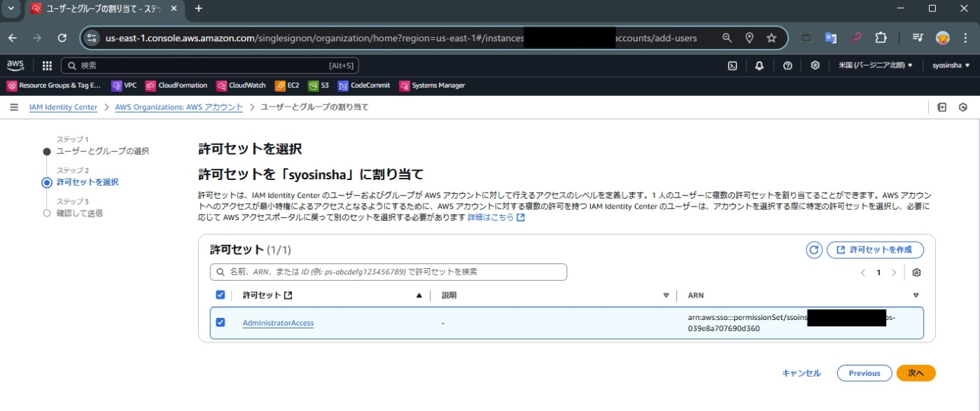Viewport: 980px width, 411px height.
Task: Open the AWS services grid menu
Action: click(x=47, y=66)
